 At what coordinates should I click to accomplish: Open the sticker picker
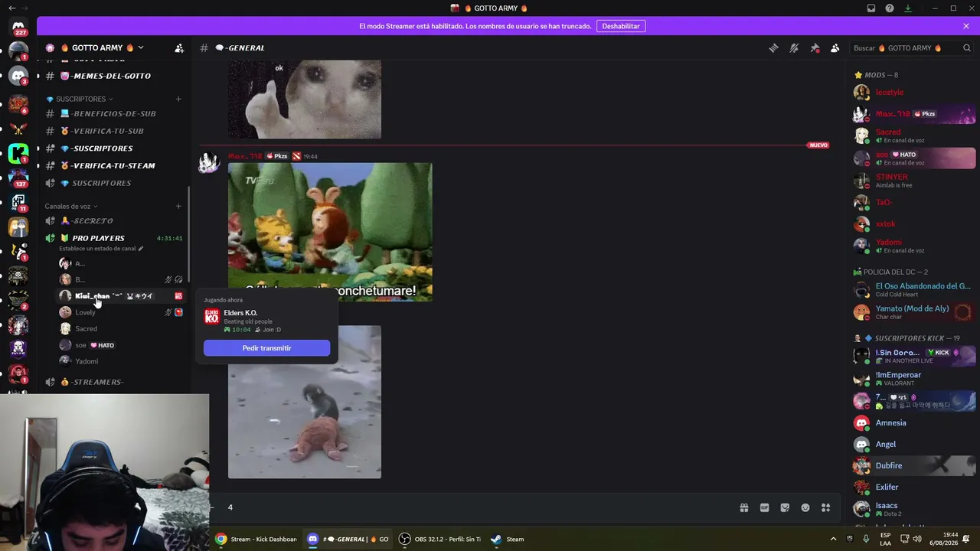pos(785,507)
